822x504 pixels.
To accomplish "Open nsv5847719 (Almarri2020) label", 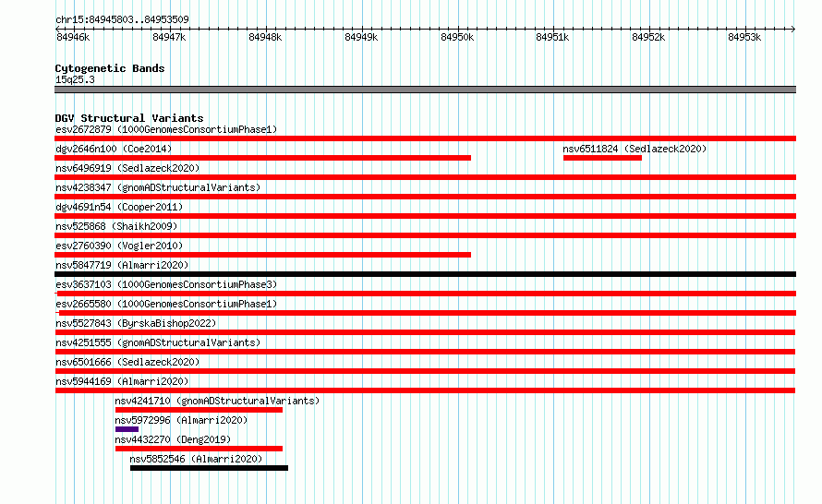I will point(122,265).
